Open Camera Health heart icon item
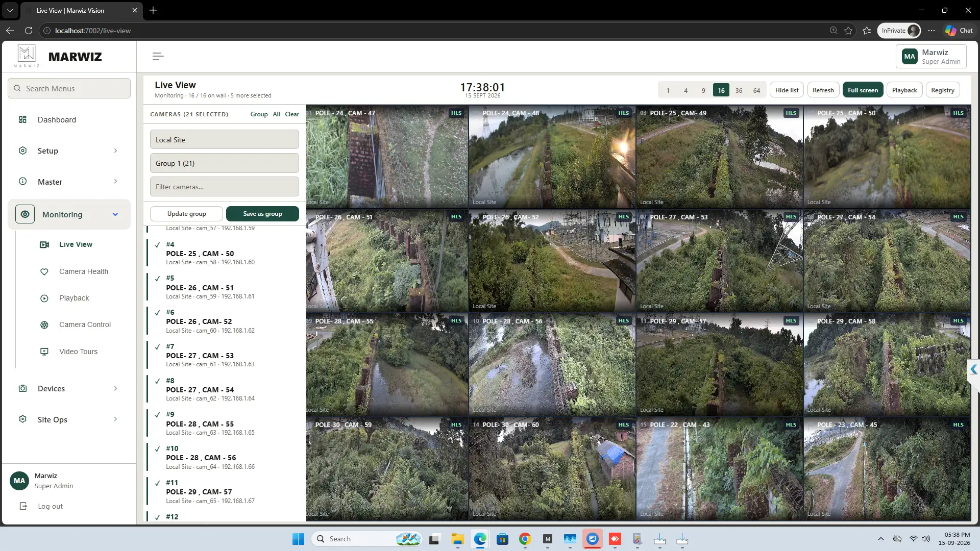The height and width of the screenshot is (551, 980). pos(44,271)
